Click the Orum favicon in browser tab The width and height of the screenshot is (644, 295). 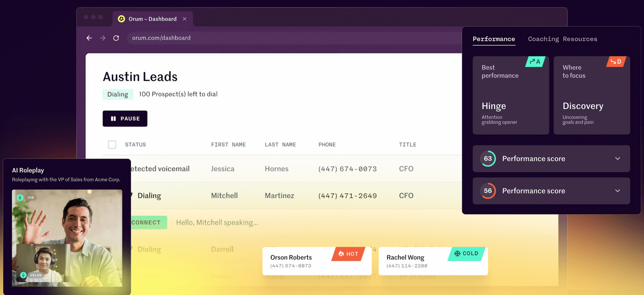(x=122, y=19)
